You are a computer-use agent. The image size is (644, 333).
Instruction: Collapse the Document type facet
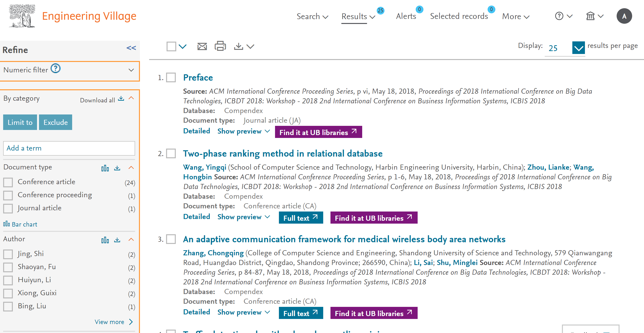coord(131,168)
